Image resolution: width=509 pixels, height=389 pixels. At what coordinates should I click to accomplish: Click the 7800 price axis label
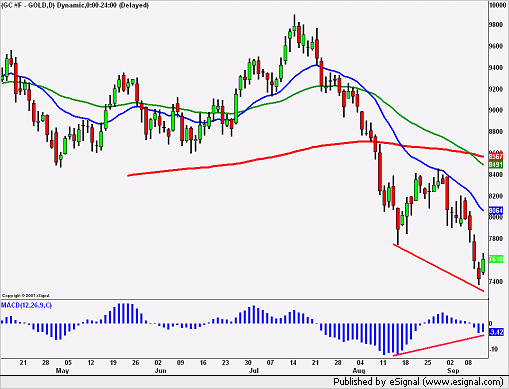(496, 239)
